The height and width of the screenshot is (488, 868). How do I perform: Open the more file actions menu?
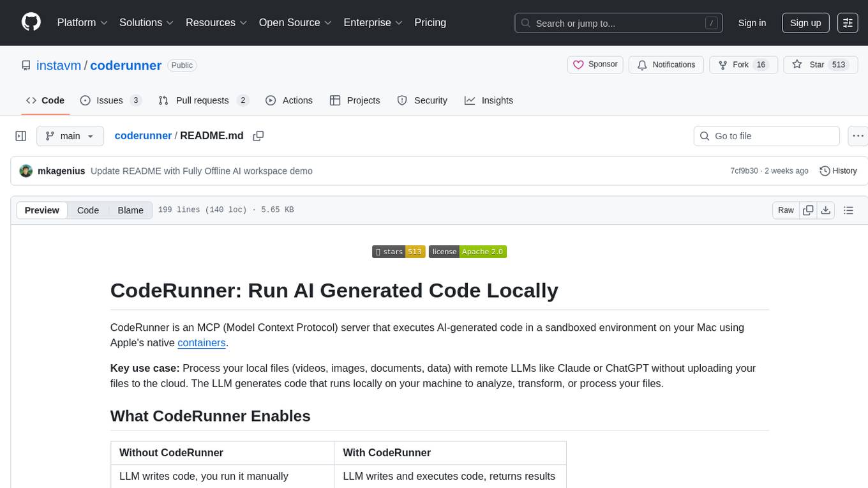tap(858, 136)
